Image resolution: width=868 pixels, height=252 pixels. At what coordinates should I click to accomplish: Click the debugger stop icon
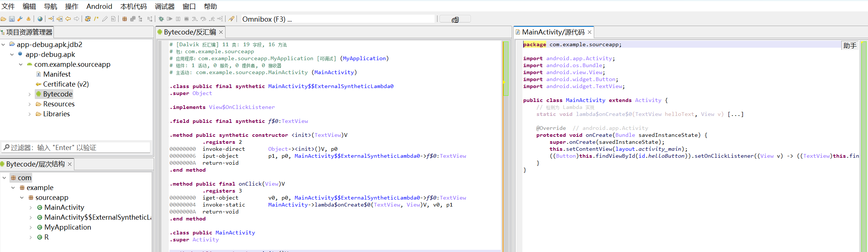186,19
